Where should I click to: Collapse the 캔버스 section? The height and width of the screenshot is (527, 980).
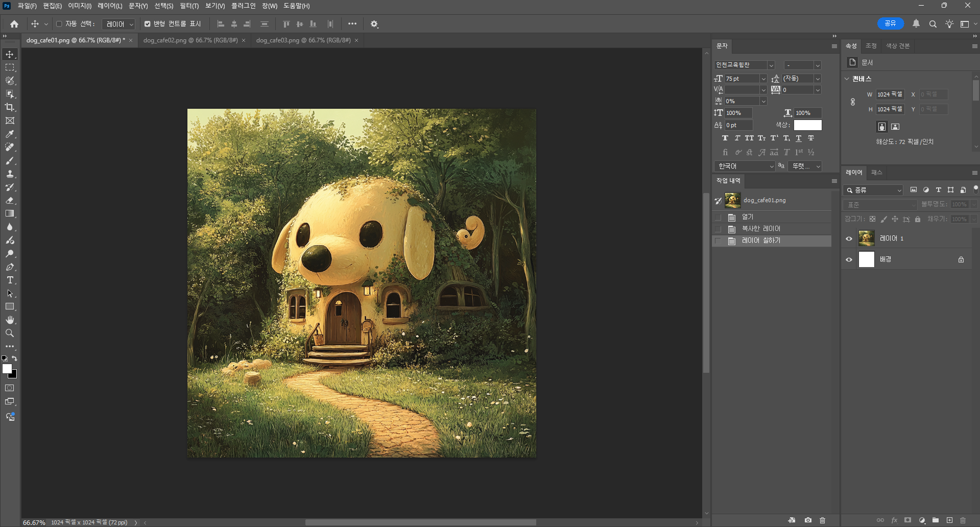(x=847, y=79)
